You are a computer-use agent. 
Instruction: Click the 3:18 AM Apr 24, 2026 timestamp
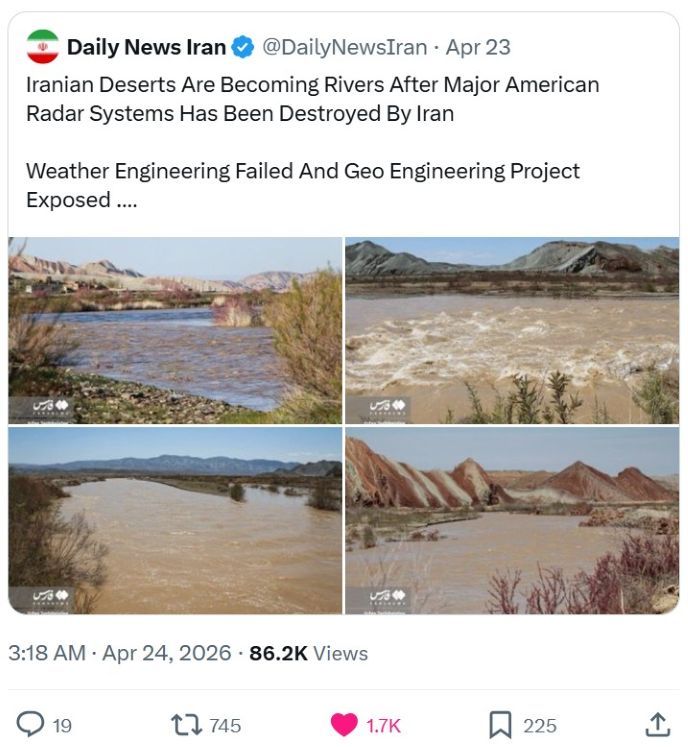(x=120, y=653)
